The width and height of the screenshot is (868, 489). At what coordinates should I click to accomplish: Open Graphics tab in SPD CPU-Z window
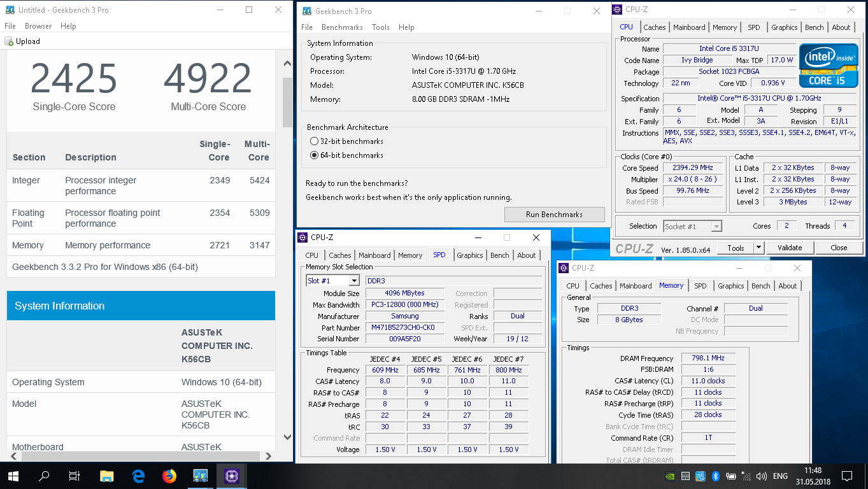pyautogui.click(x=470, y=255)
